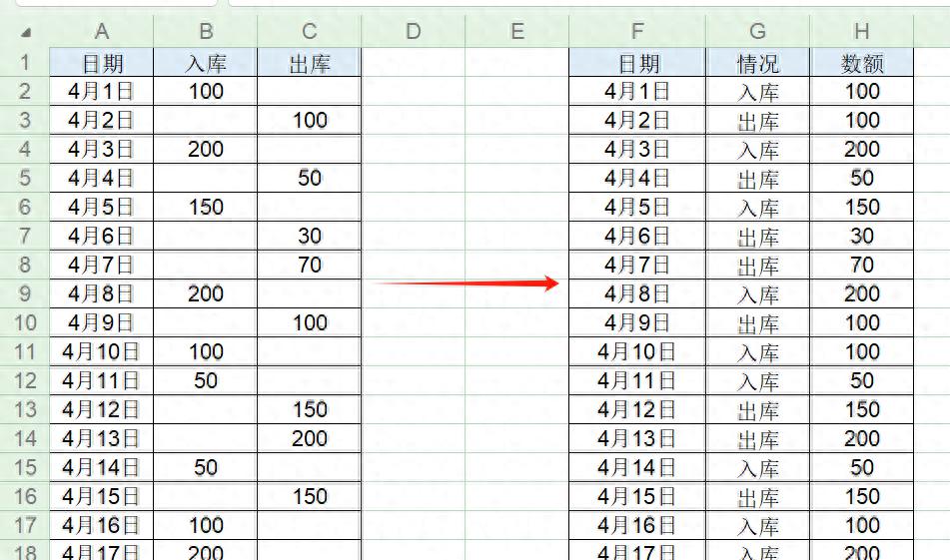Click cell H1 labeled 数额
Viewport: 950px width, 560px height.
pyautogui.click(x=861, y=62)
